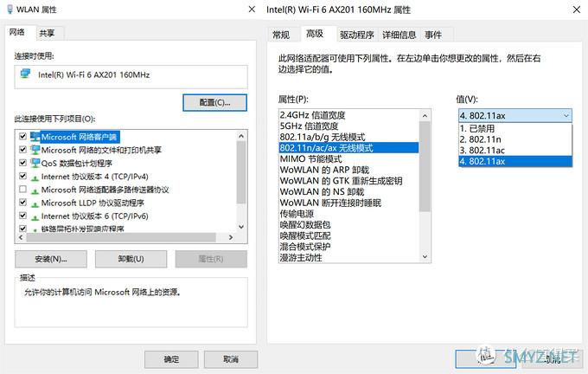Open the 值(V) dropdown showing 802.11ax

click(515, 116)
